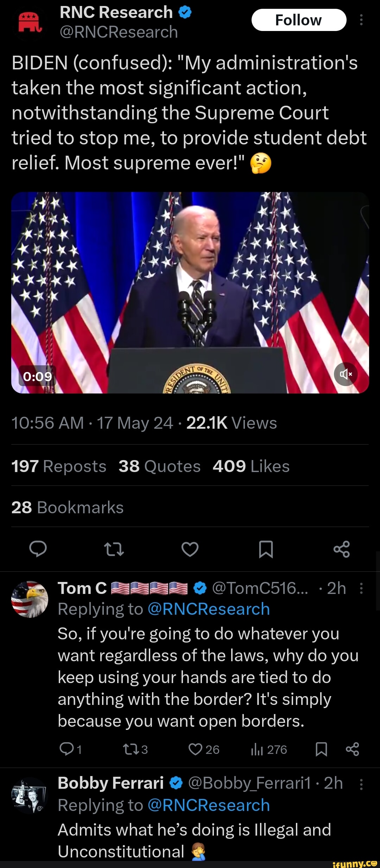Play the Biden speech video
This screenshot has height=868, width=380.
tap(190, 292)
